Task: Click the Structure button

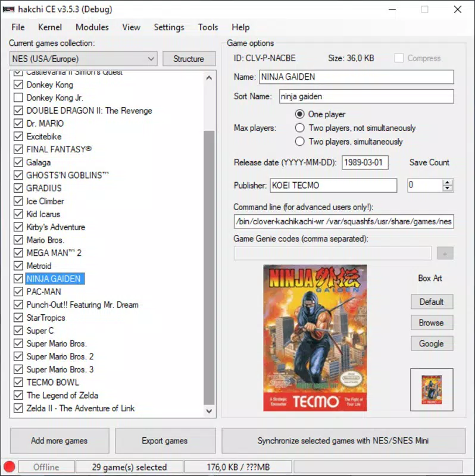Action: tap(189, 58)
